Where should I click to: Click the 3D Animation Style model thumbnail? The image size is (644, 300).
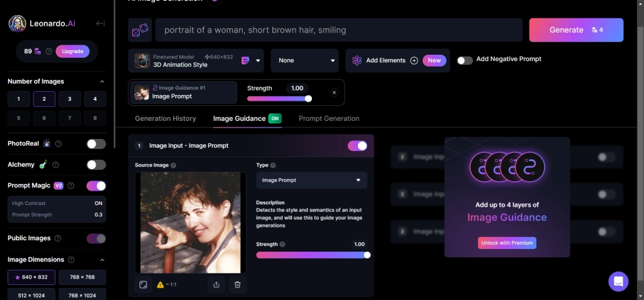(142, 60)
